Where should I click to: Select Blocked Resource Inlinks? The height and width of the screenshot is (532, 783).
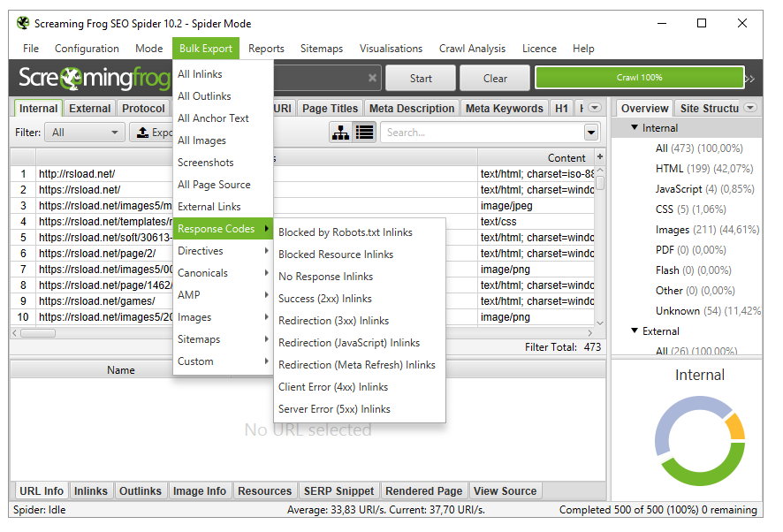click(360, 255)
